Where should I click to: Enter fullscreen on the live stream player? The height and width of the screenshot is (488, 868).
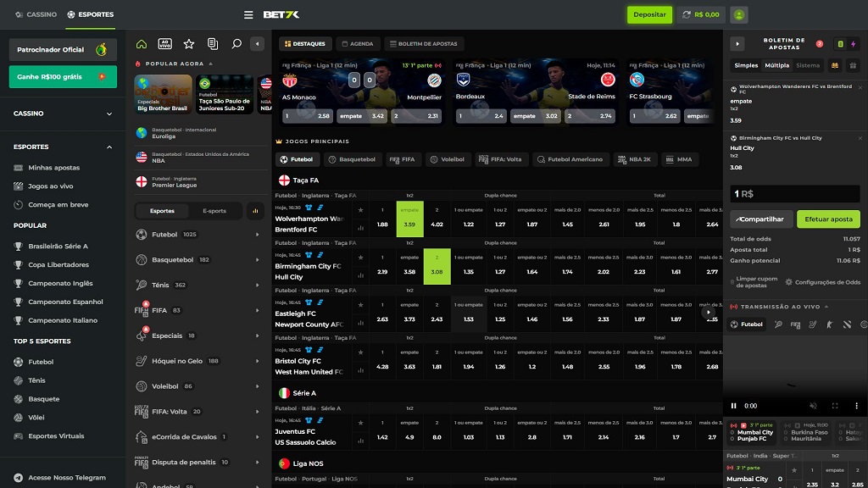[x=835, y=406]
